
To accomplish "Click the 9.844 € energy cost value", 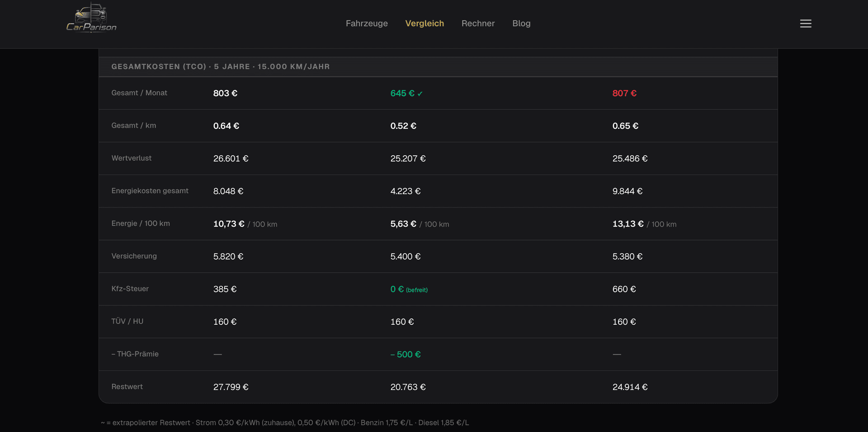I will [x=627, y=191].
